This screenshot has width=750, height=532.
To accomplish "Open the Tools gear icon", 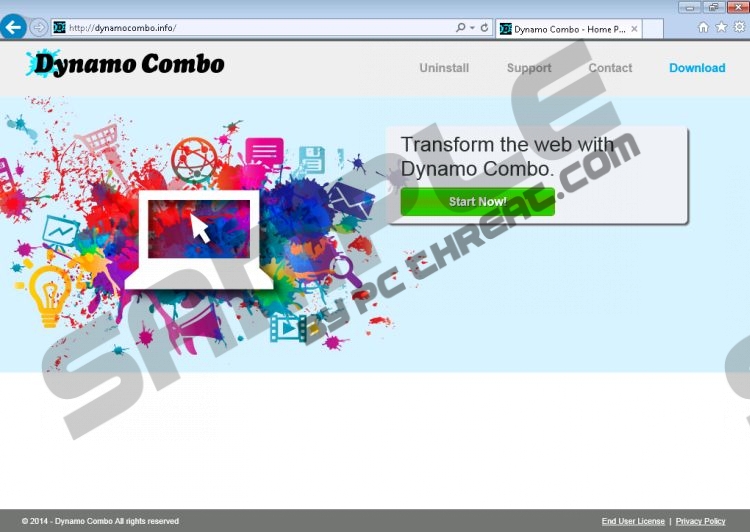I will (739, 27).
